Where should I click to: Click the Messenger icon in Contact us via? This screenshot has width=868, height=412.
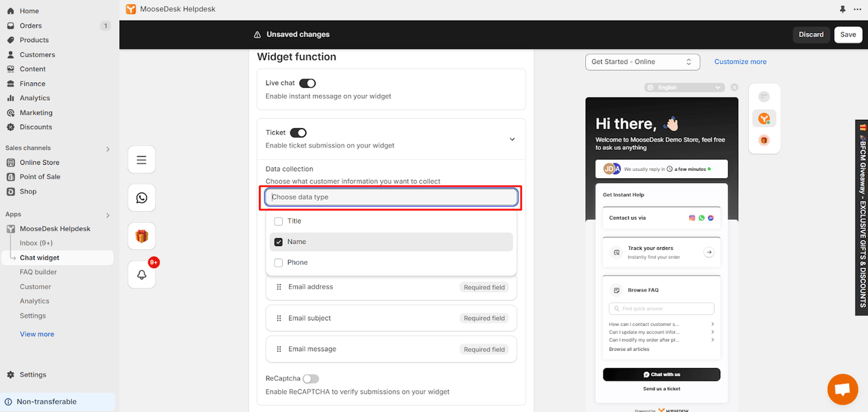[x=711, y=218]
